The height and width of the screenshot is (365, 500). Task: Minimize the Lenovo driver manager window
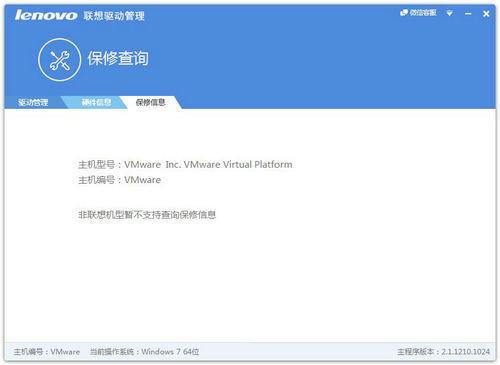pos(468,14)
